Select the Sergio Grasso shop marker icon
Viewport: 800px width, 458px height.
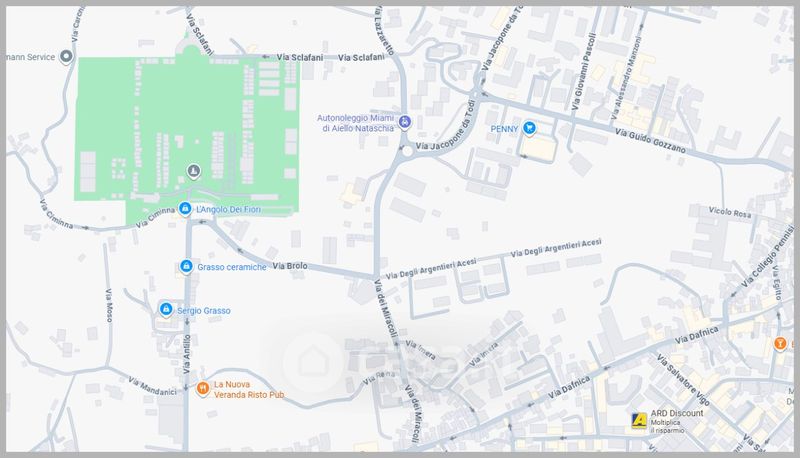coord(165,310)
